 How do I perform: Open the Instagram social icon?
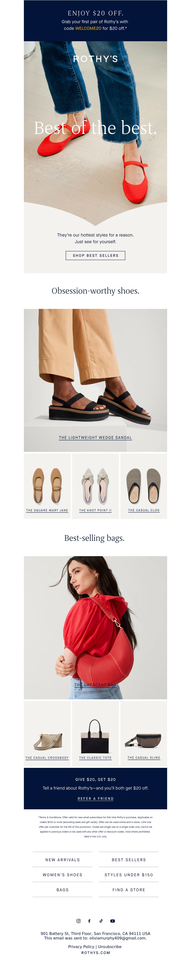79,921
